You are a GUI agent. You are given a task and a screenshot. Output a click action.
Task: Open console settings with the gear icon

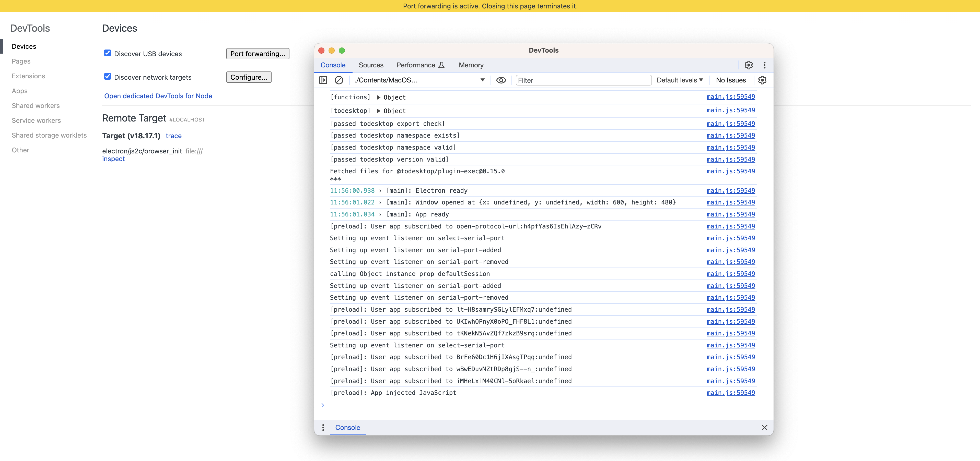[762, 80]
